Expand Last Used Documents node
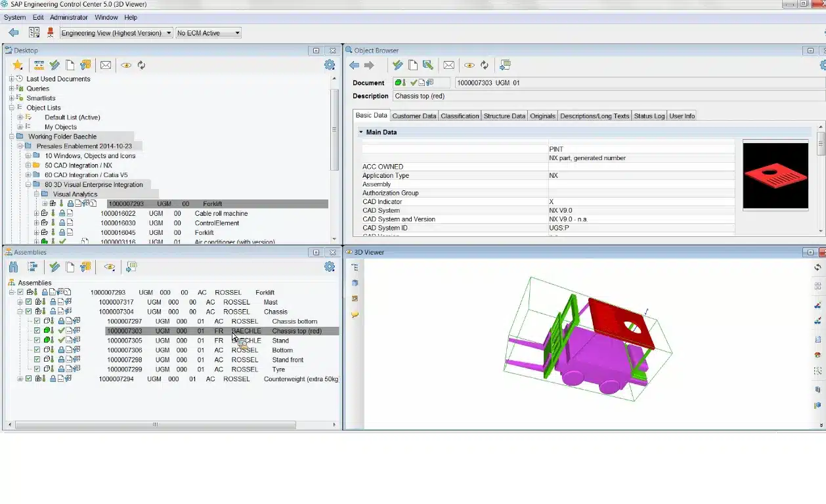This screenshot has height=504, width=826. point(11,79)
